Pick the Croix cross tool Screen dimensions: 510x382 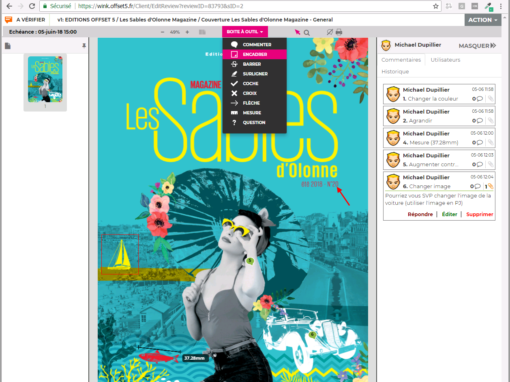[x=254, y=93]
